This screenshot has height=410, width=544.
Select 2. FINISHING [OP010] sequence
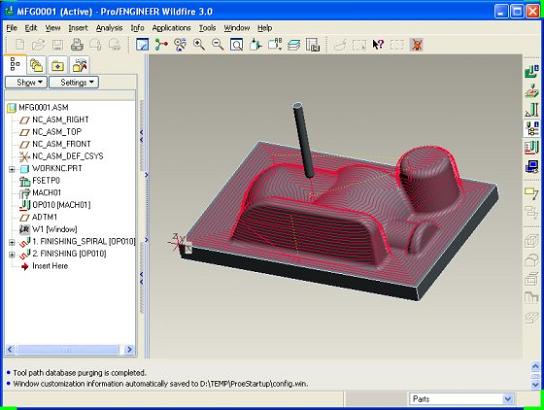pos(69,254)
